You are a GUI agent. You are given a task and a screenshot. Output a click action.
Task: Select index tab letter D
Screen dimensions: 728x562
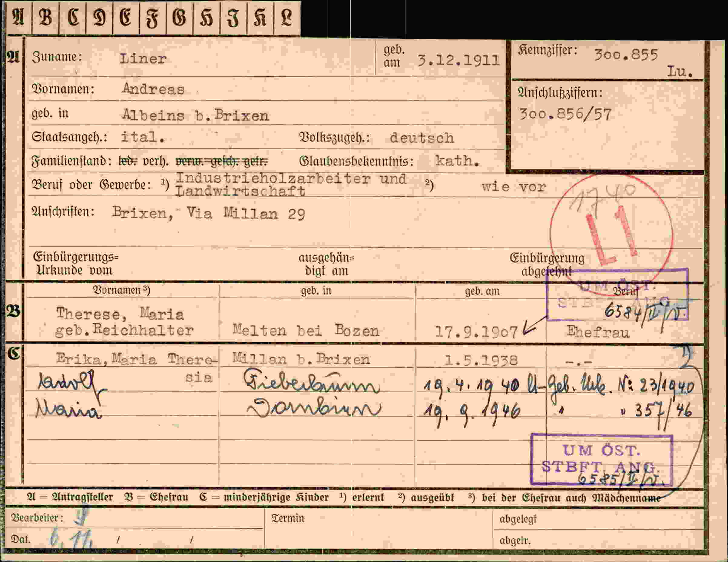pos(99,18)
